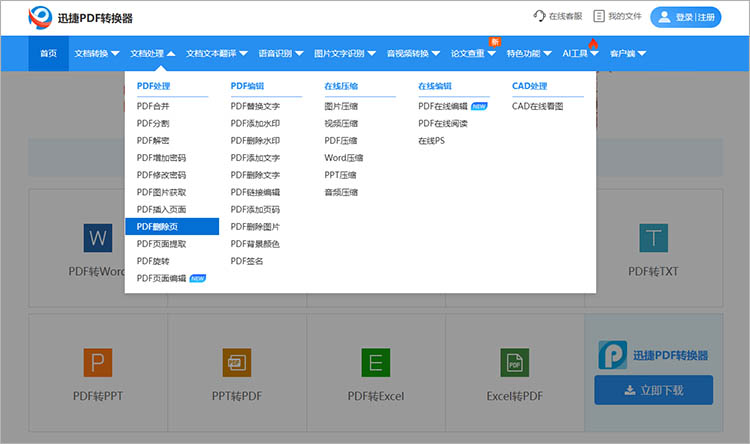The height and width of the screenshot is (444, 750).
Task: Click the PDF转Excel green E icon
Action: [x=375, y=362]
